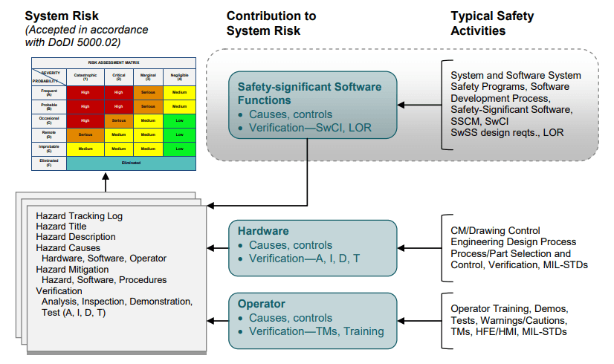The width and height of the screenshot is (614, 364).
Task: Click the teal Eliminated bar in matrix
Action: [132, 163]
